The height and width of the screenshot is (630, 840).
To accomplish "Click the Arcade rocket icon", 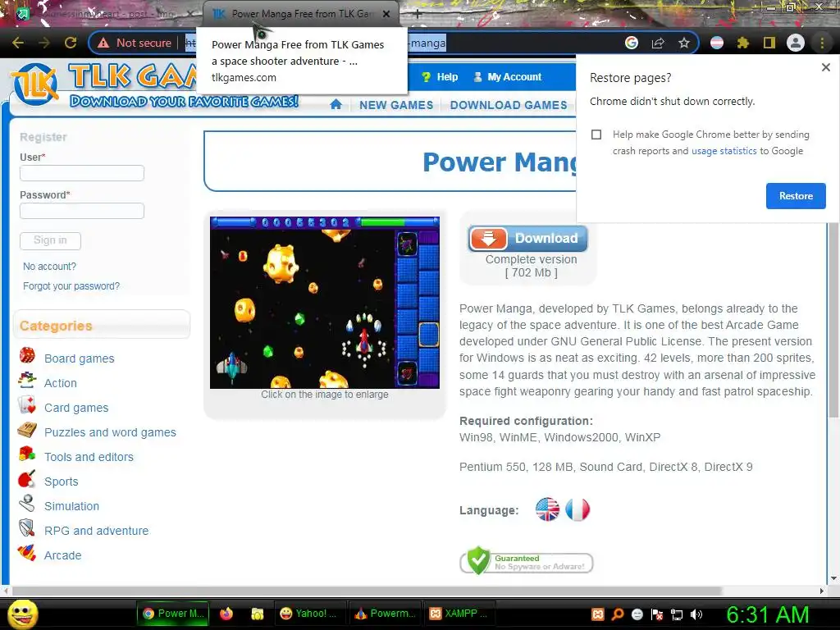I will click(27, 553).
